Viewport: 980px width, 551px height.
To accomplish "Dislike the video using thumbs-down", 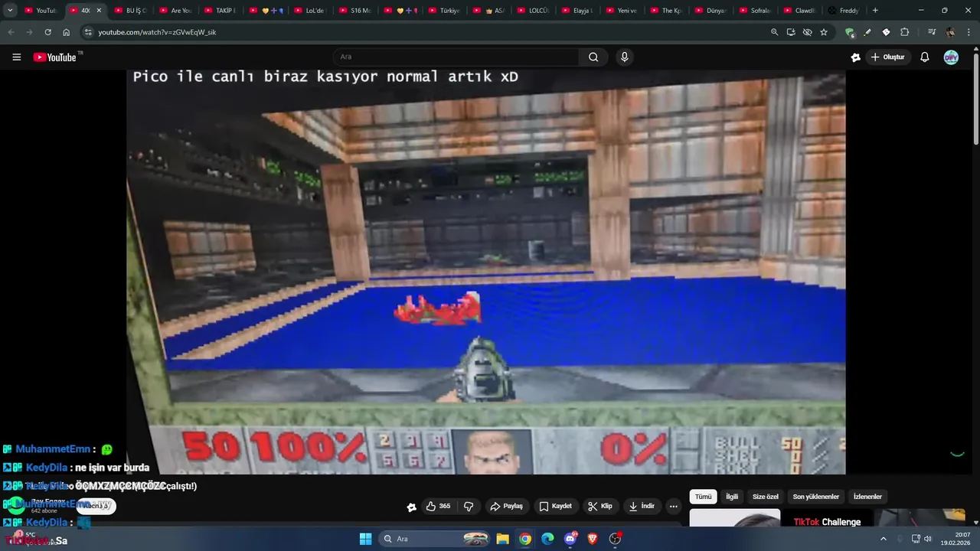I will [469, 506].
